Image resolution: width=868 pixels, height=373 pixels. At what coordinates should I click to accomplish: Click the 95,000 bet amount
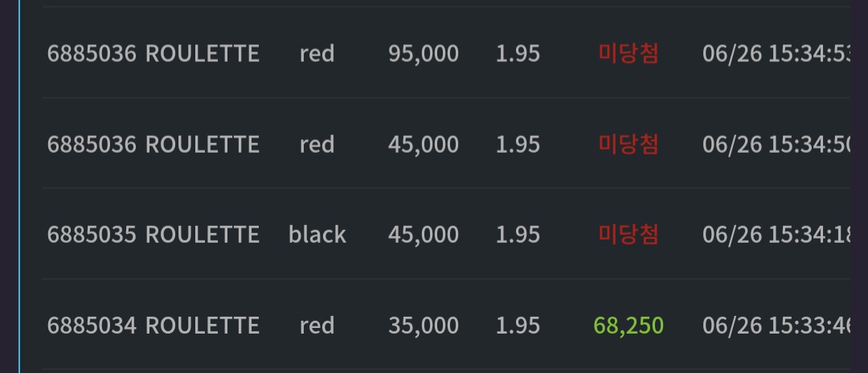click(424, 54)
